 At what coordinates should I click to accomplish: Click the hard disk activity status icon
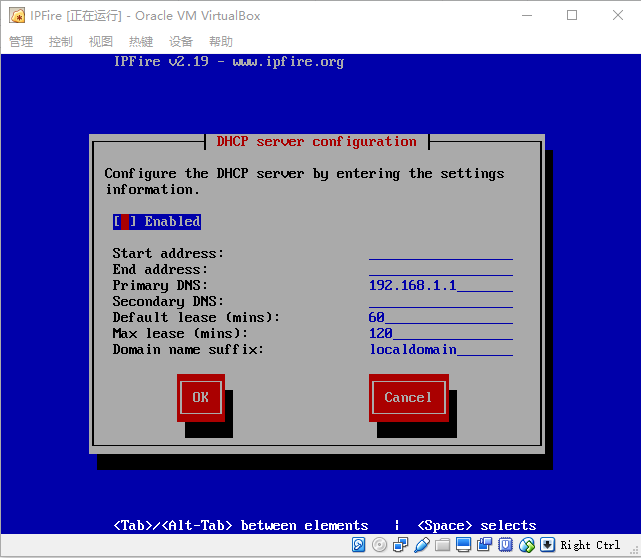click(x=359, y=545)
